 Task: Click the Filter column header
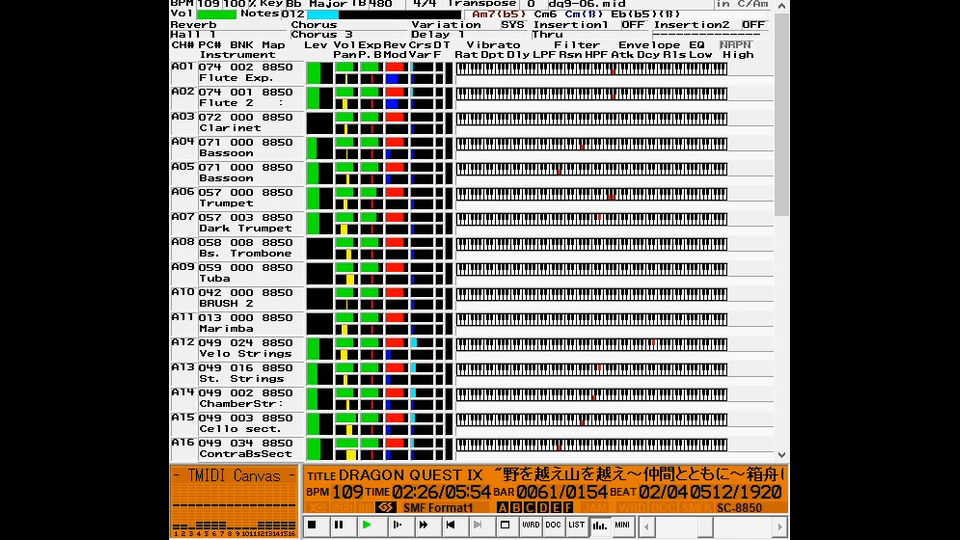tap(577, 45)
